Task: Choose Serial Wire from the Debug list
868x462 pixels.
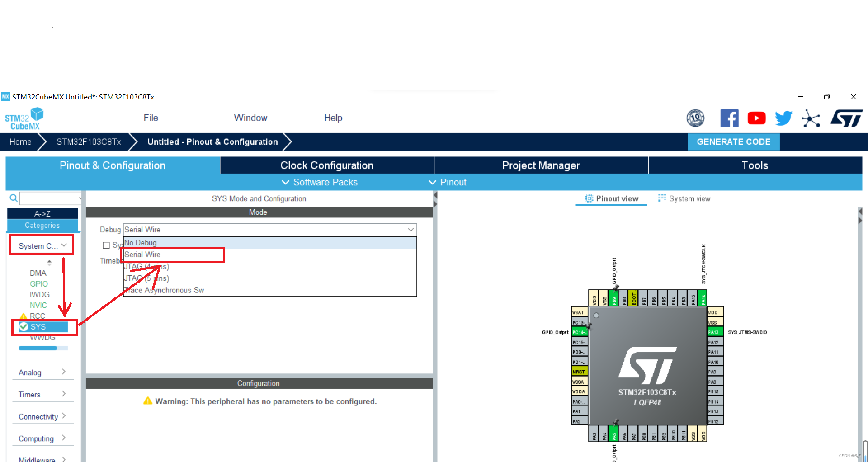Action: click(x=270, y=255)
